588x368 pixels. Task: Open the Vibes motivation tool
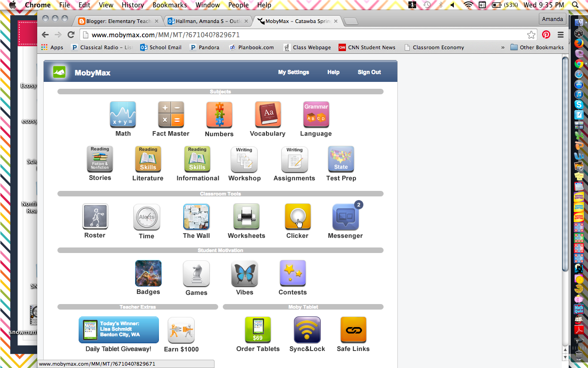(x=244, y=273)
